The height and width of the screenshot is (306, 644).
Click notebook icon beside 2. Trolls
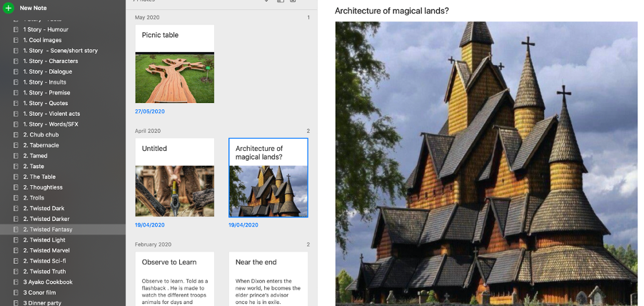pos(16,198)
